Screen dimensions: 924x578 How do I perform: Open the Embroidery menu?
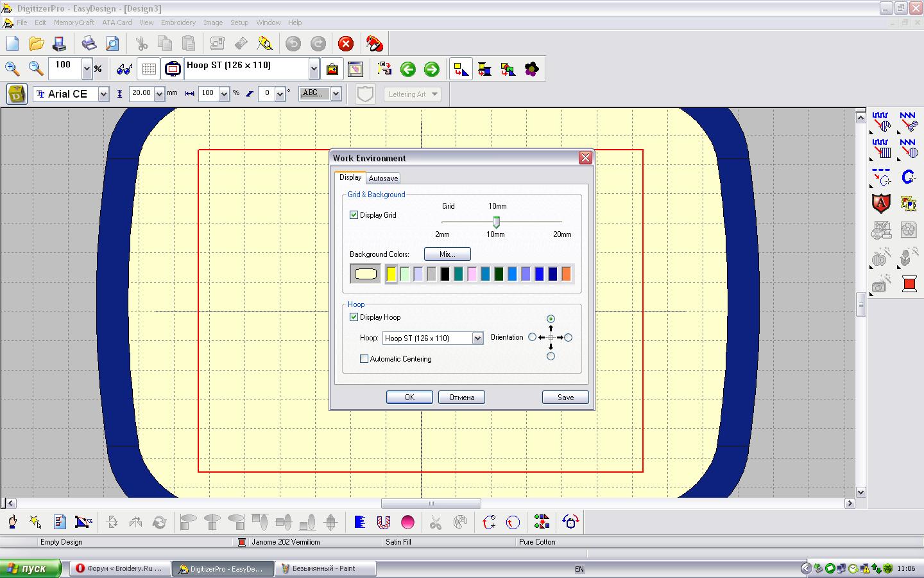click(178, 22)
